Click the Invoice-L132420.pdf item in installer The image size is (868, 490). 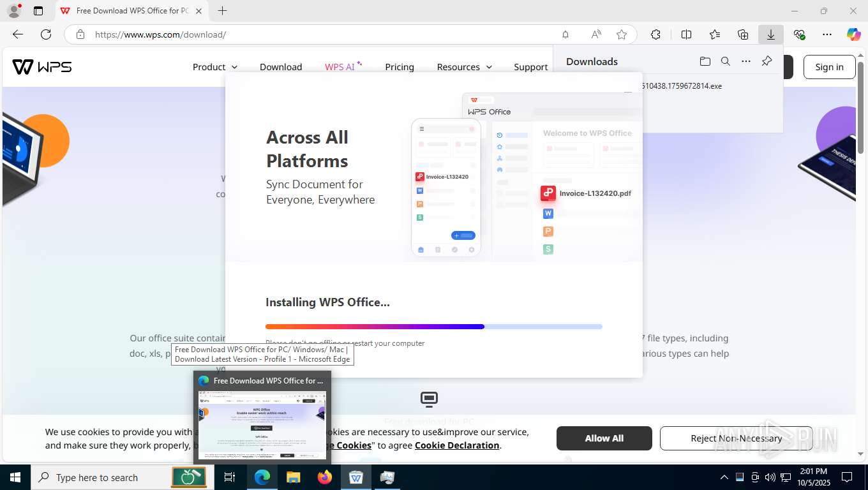[586, 193]
